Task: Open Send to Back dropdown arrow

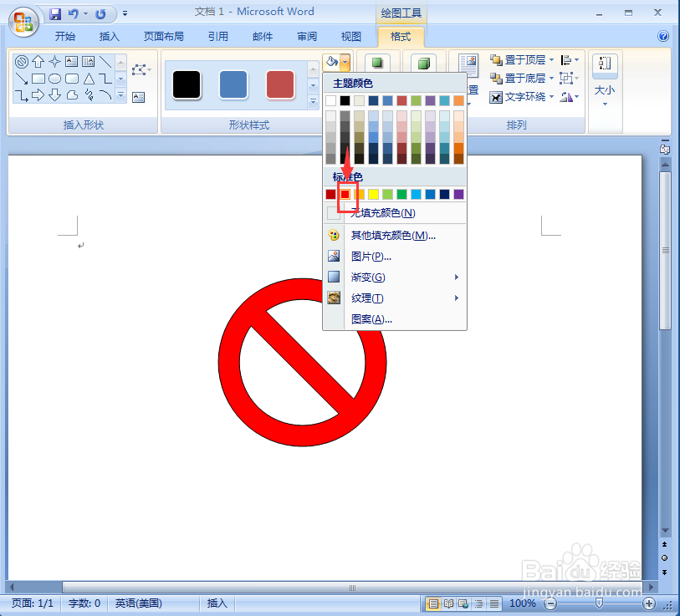Action: click(552, 79)
